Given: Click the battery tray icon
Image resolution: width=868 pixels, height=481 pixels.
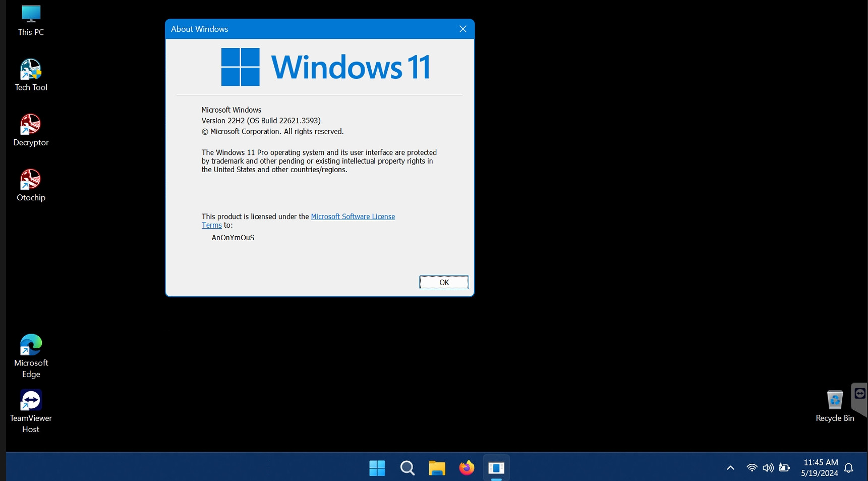Looking at the screenshot, I should (x=784, y=468).
